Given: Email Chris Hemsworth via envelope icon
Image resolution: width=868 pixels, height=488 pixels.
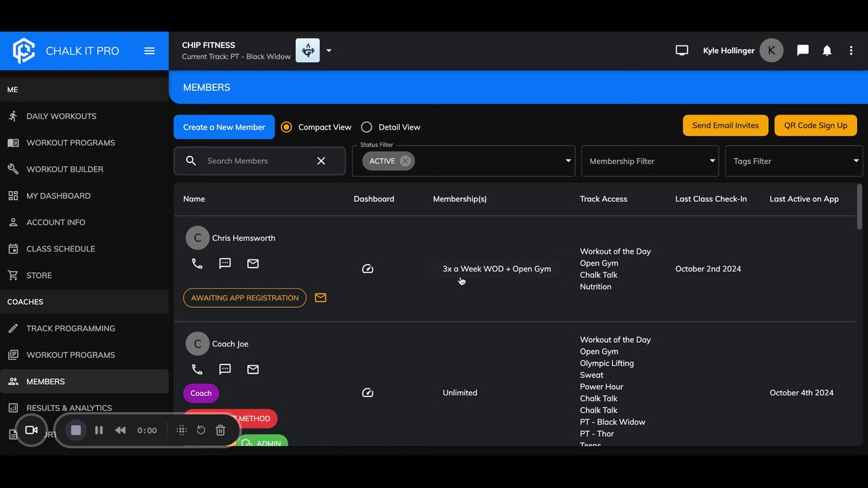Looking at the screenshot, I should point(253,264).
